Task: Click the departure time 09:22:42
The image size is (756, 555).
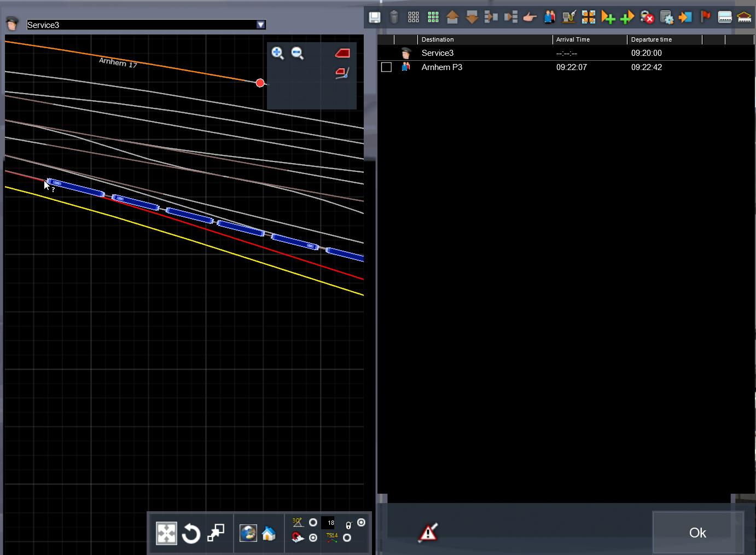Action: pyautogui.click(x=646, y=67)
